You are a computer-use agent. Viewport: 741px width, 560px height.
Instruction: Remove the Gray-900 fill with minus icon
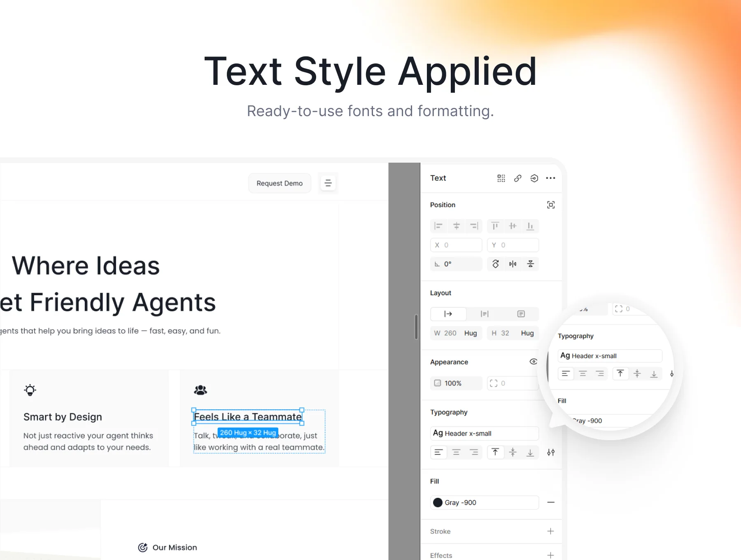[x=551, y=502]
